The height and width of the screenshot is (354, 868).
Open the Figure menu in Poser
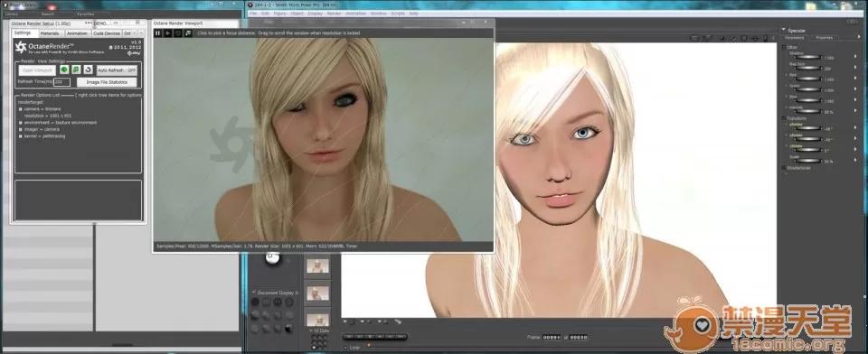click(x=279, y=13)
